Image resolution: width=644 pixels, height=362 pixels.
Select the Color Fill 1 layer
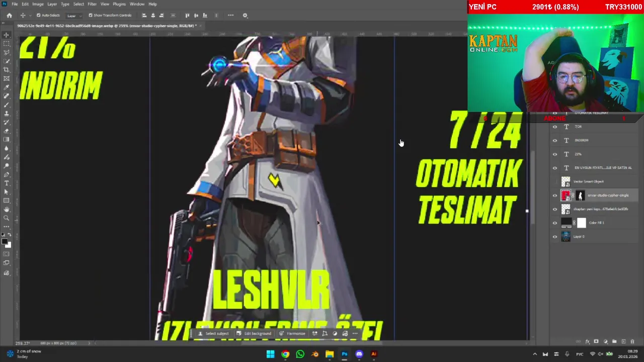point(594,223)
